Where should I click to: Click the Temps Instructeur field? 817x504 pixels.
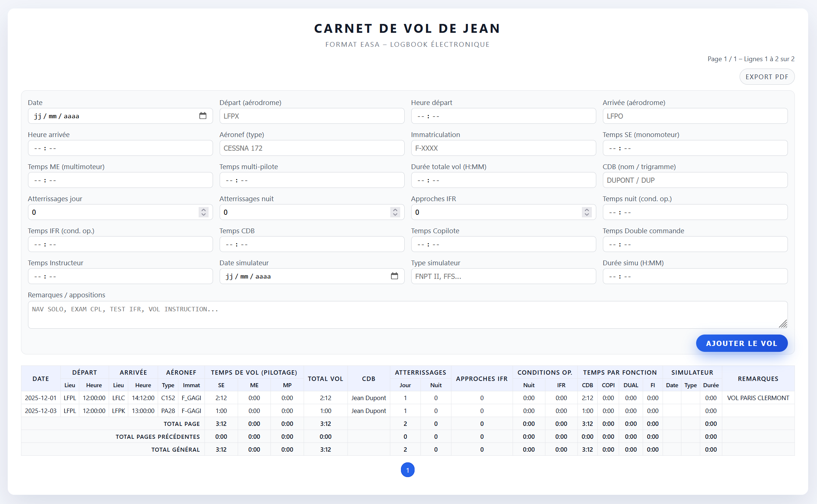coord(120,276)
